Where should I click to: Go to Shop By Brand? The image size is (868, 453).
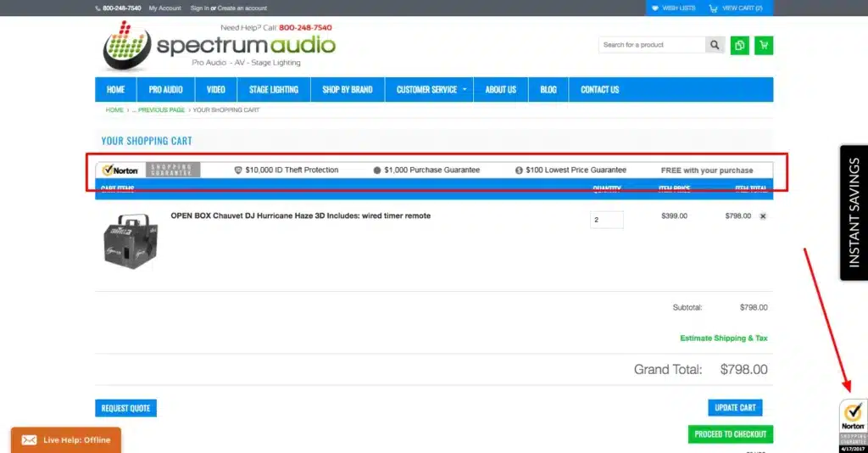point(348,90)
